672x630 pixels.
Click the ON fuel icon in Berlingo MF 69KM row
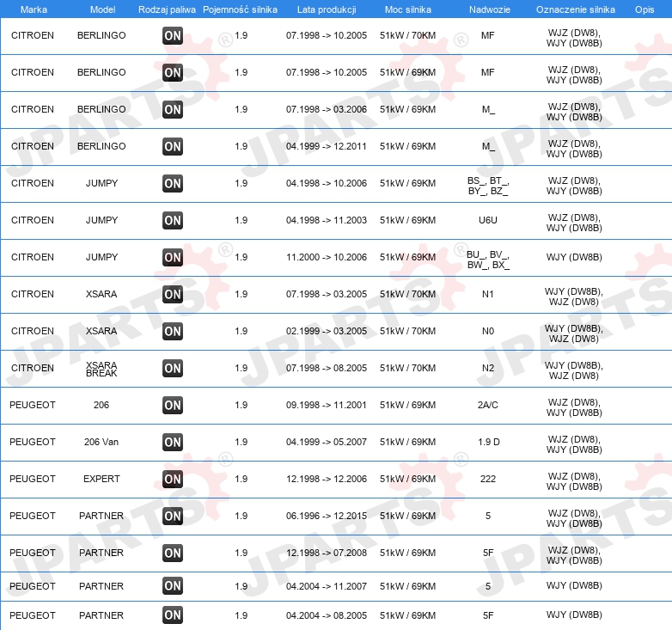tap(173, 72)
